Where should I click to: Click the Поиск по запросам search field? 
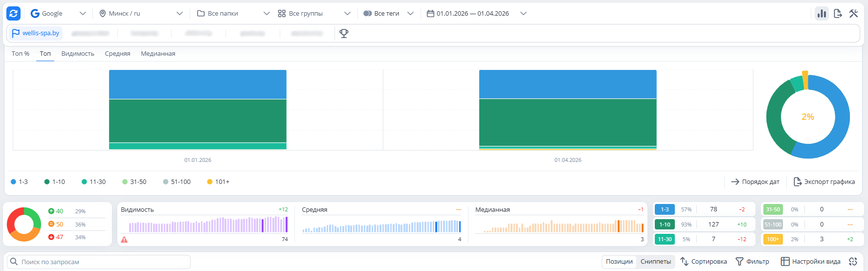coord(99,262)
